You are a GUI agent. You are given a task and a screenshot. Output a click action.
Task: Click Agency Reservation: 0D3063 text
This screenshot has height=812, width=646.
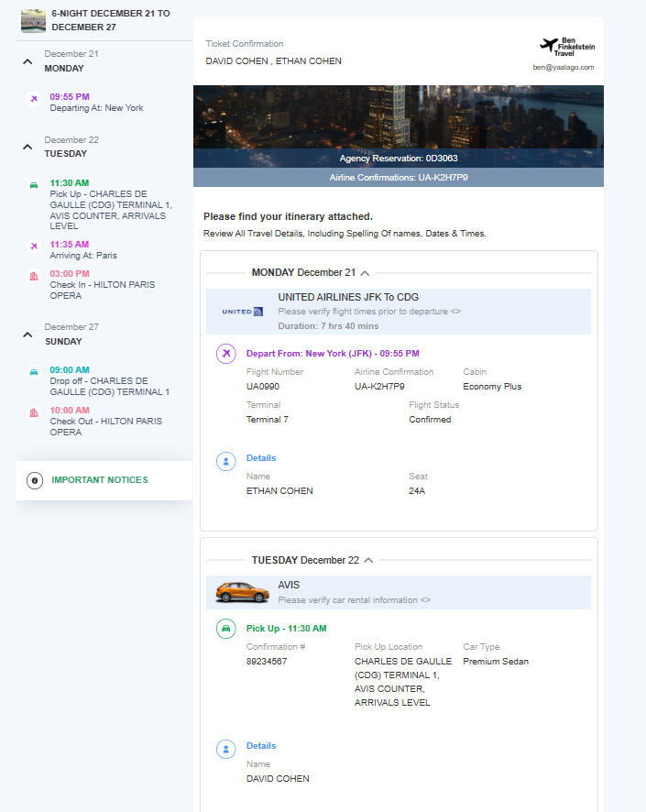tap(398, 159)
